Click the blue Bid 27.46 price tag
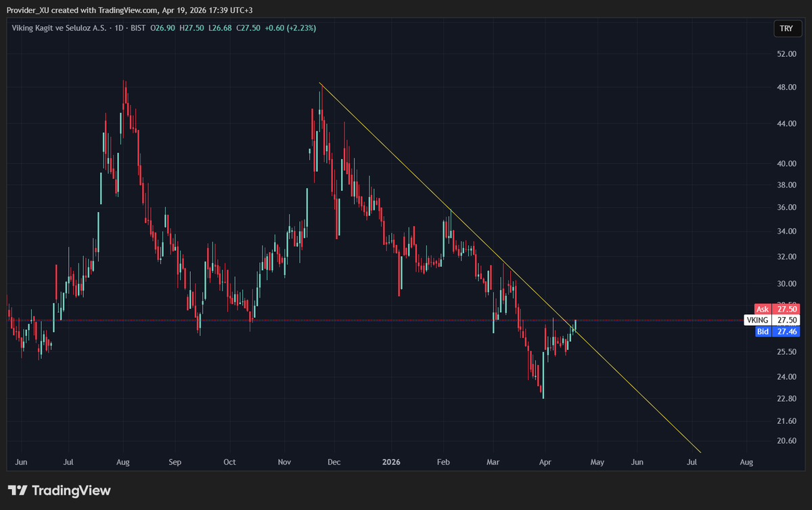This screenshot has width=812, height=510. pos(777,331)
